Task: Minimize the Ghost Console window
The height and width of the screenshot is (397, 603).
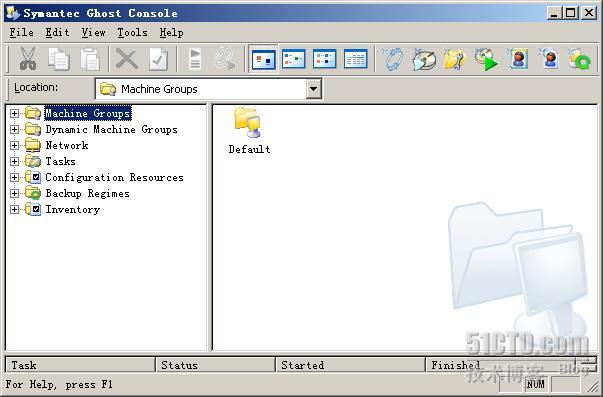Action: point(554,13)
